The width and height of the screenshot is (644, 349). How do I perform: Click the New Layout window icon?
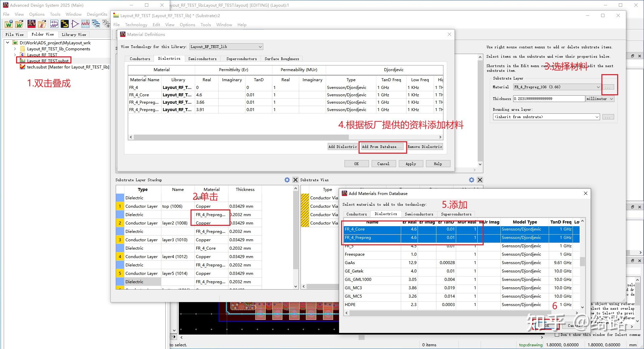click(x=65, y=24)
